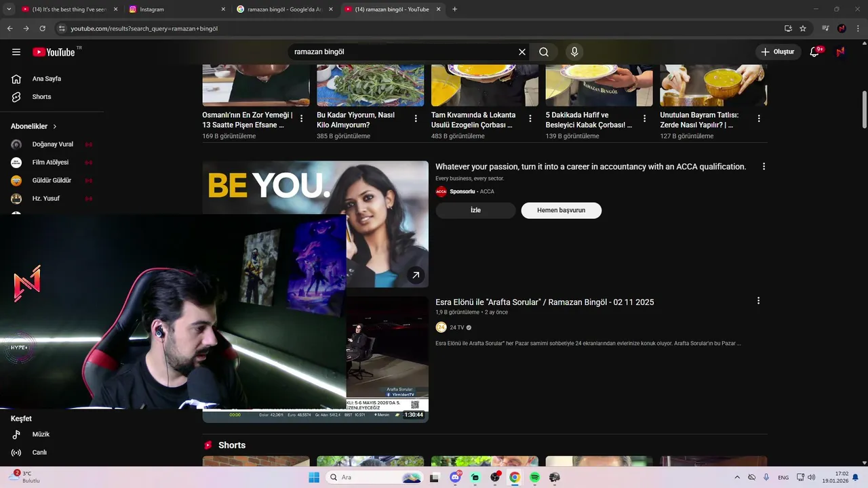
Task: Open Spotify from the taskbar
Action: pos(535,477)
